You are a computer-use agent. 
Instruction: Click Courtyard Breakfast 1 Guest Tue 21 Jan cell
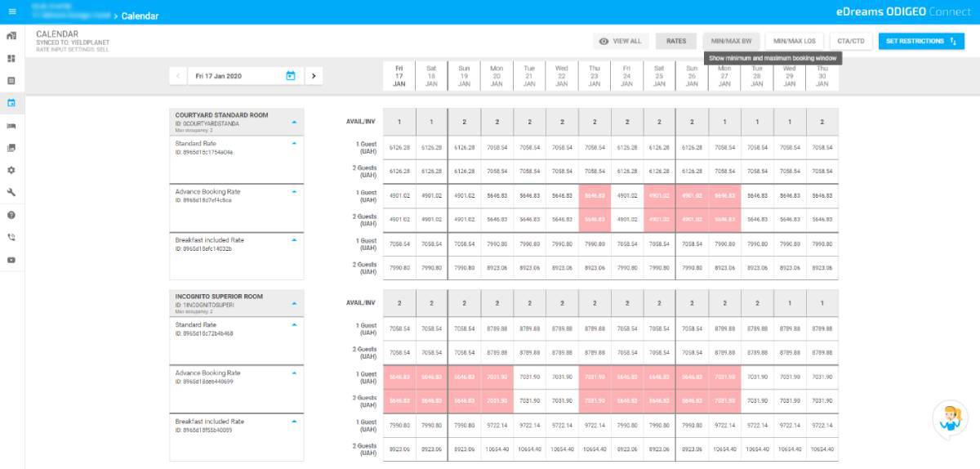click(x=529, y=244)
